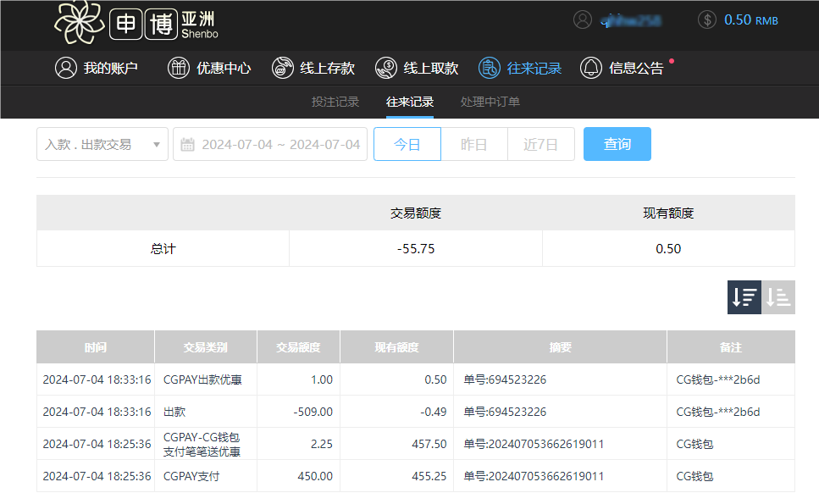Open 线上取款 withdrawal via its icon
The width and height of the screenshot is (819, 504).
(x=386, y=69)
